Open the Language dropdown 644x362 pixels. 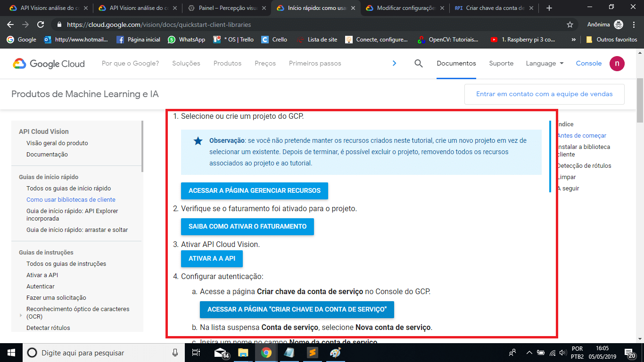point(545,63)
